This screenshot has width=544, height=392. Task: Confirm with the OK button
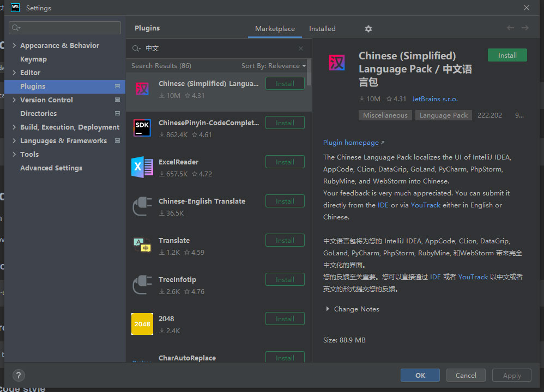[x=420, y=375]
